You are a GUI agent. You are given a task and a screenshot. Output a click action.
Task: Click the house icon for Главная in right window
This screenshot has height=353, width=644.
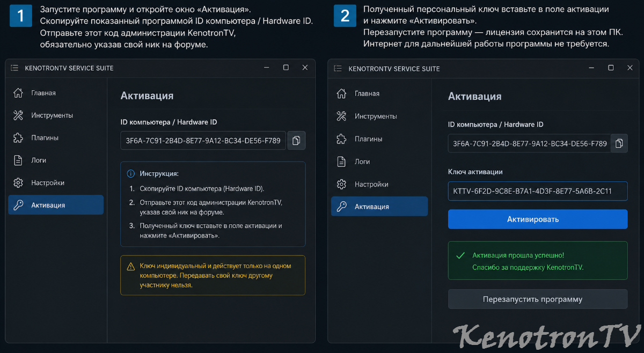(x=341, y=93)
